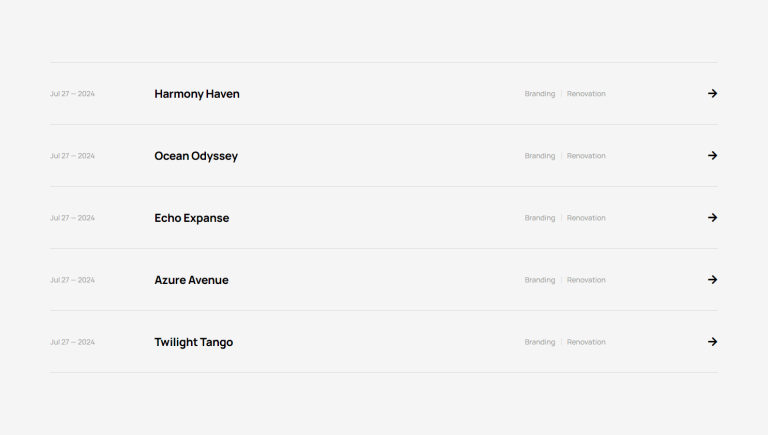
Task: Click the Branding tag on Echo Expanse
Action: tap(540, 218)
